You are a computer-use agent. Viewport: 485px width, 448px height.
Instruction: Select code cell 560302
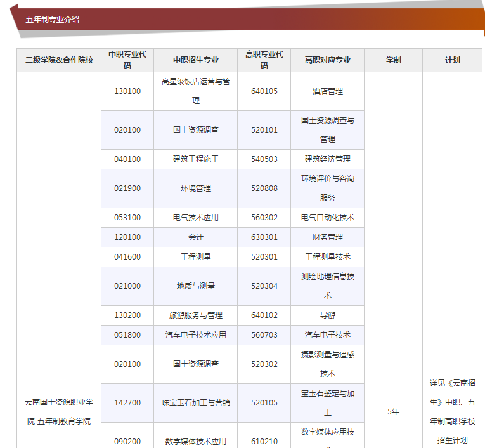click(x=264, y=218)
